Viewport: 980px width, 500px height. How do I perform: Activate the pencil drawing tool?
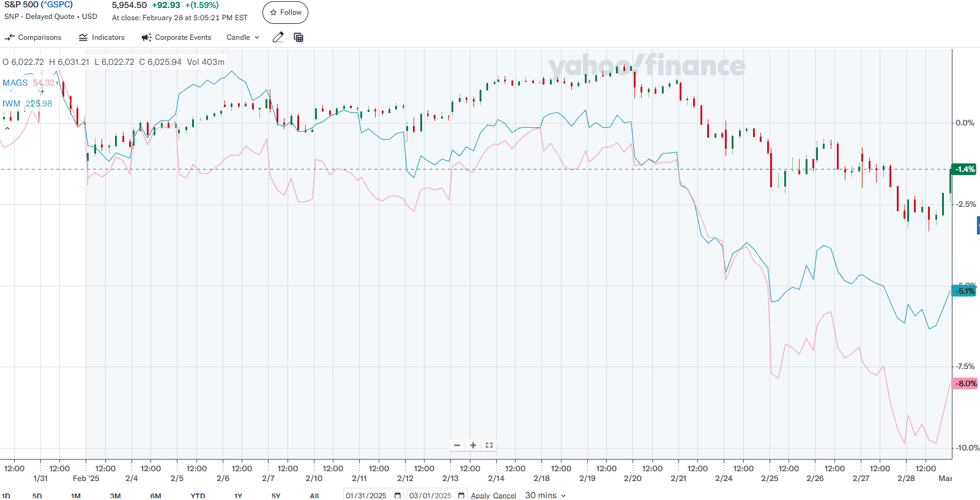click(x=278, y=37)
